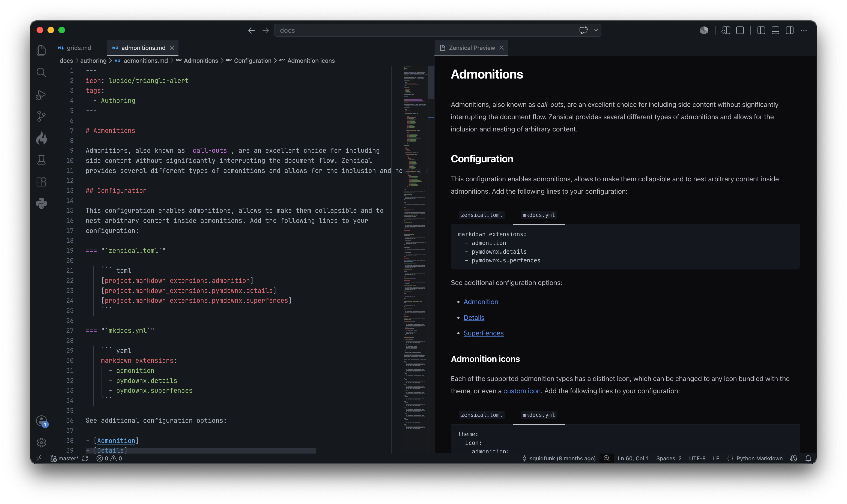The image size is (847, 504).
Task: Click the '# Admonitions' heading on line 7
Action: (111, 131)
